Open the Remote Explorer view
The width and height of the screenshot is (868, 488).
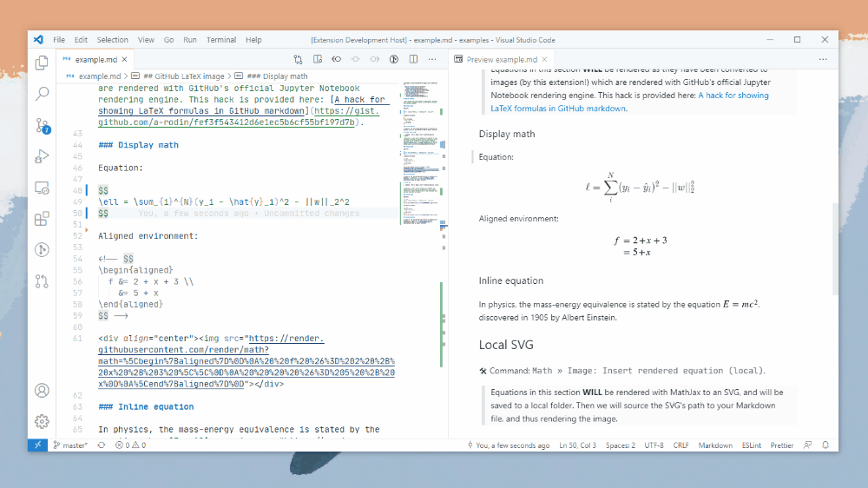coord(42,188)
